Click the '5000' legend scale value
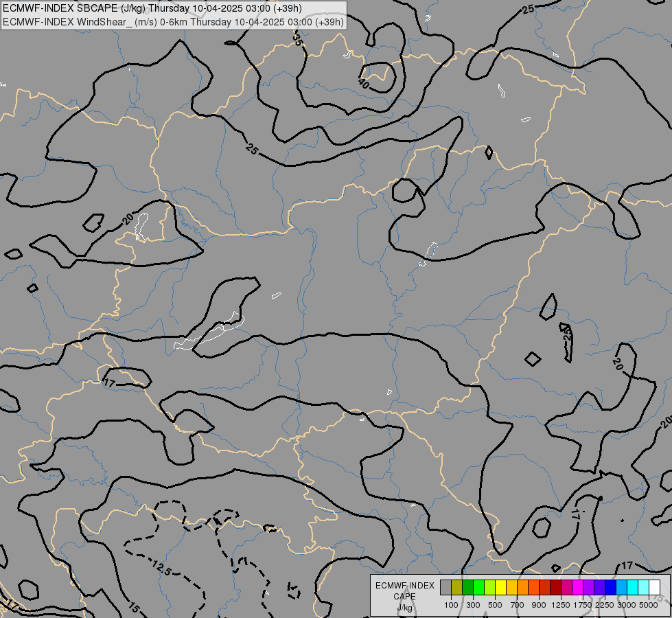This screenshot has width=672, height=618. pos(649,605)
